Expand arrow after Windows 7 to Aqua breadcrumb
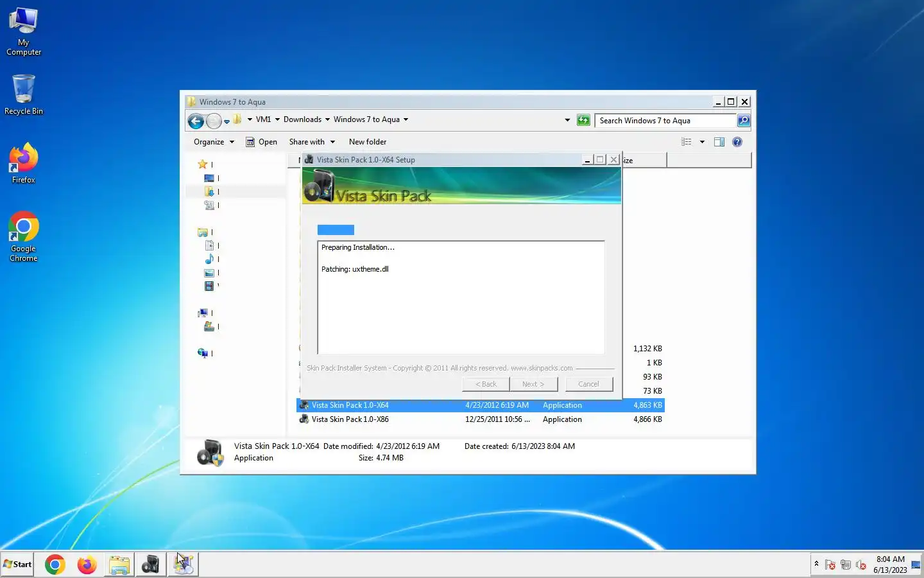924x578 pixels. 406,119
